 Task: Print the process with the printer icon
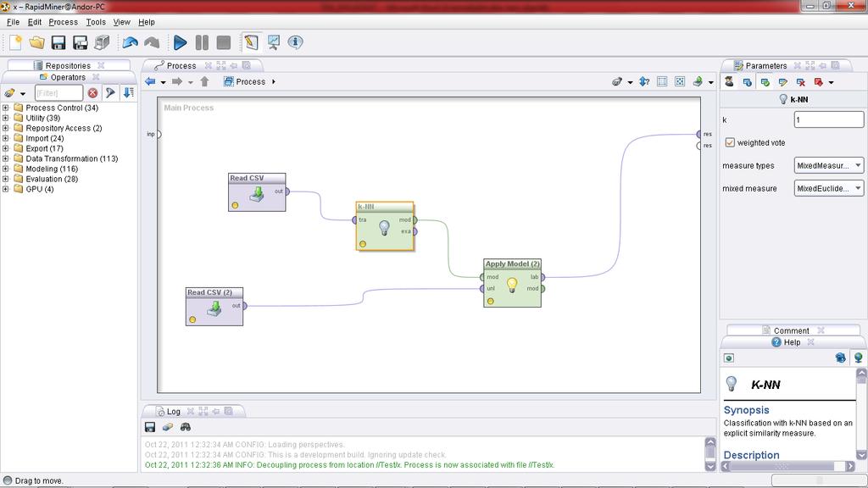point(102,42)
